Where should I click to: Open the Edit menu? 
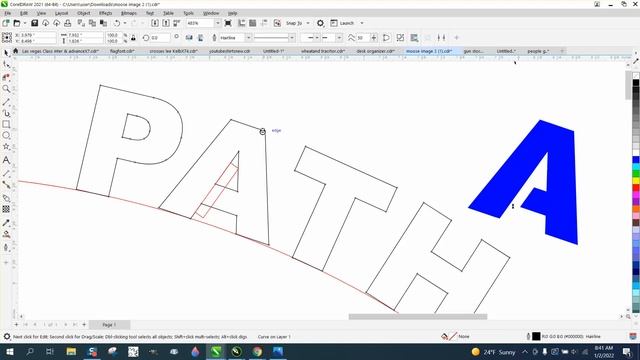[24, 13]
